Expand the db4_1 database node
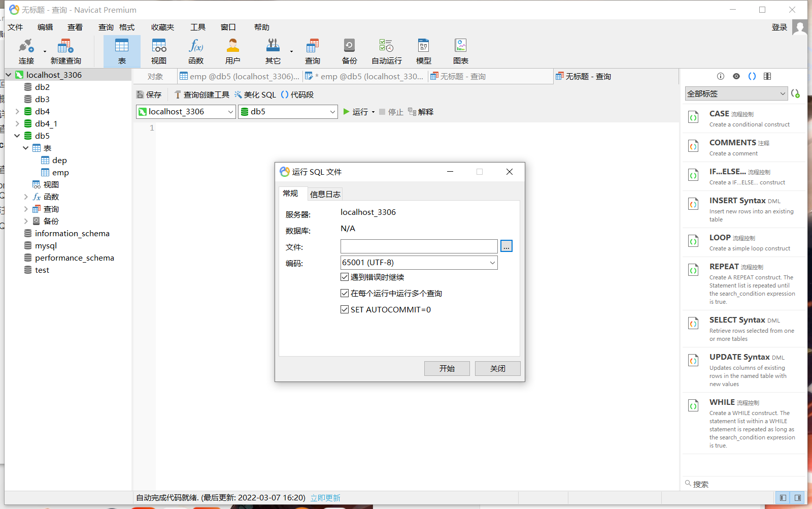The image size is (812, 509). tap(17, 123)
